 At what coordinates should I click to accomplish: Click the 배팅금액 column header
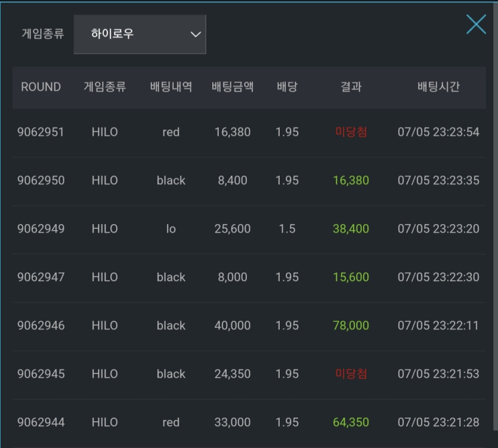[x=233, y=86]
